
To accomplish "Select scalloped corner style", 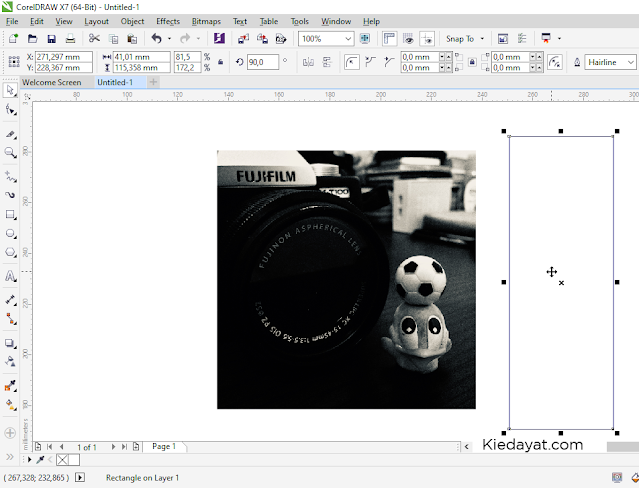I will pos(370,62).
